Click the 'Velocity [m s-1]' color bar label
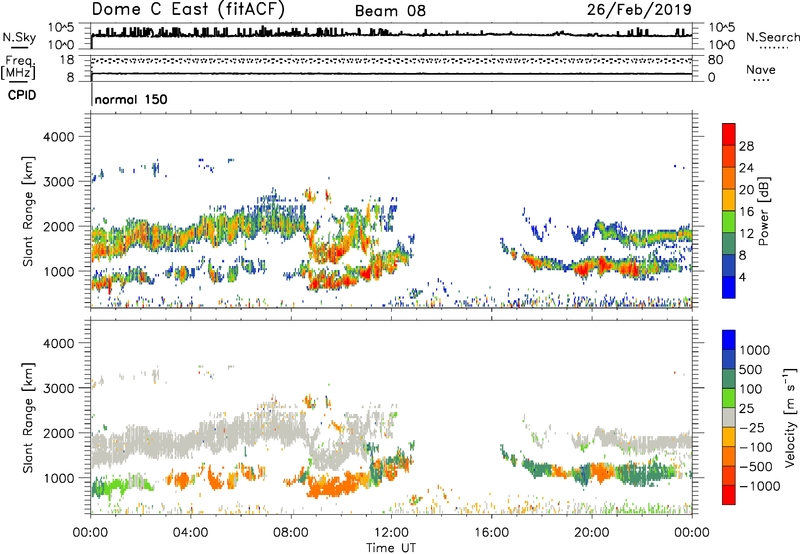 790,417
